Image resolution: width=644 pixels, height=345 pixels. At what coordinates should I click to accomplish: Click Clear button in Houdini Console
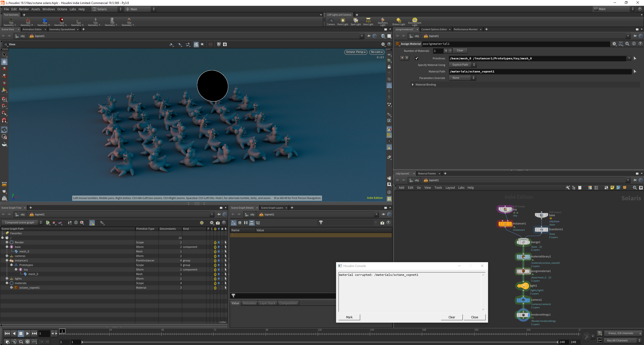(x=452, y=317)
